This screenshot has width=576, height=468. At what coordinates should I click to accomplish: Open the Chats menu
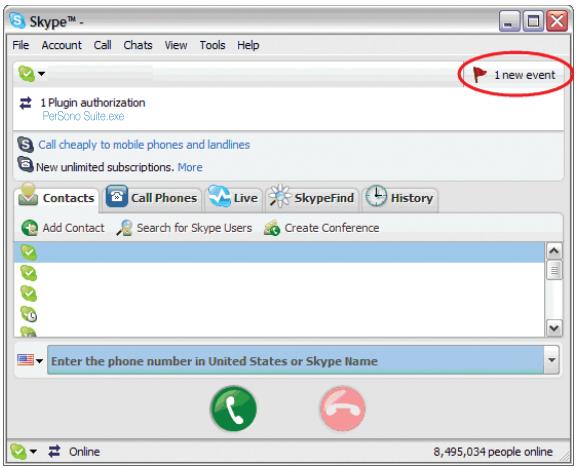[138, 45]
